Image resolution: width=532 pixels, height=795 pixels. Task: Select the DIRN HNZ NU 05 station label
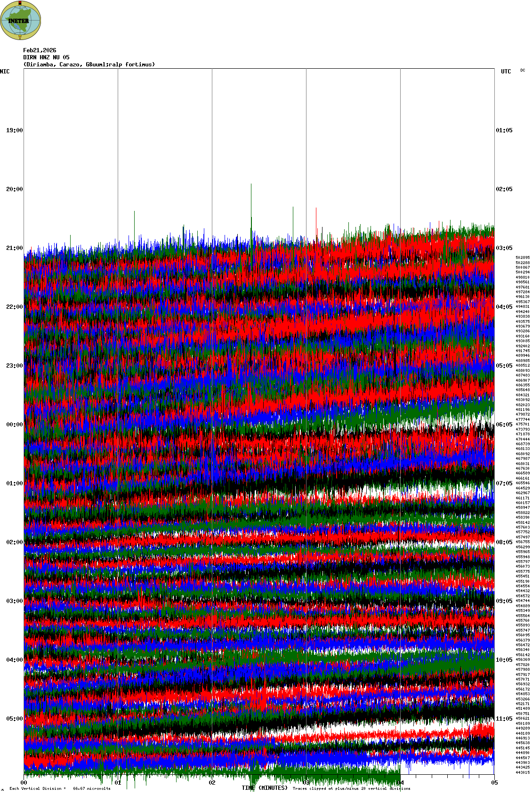click(46, 57)
